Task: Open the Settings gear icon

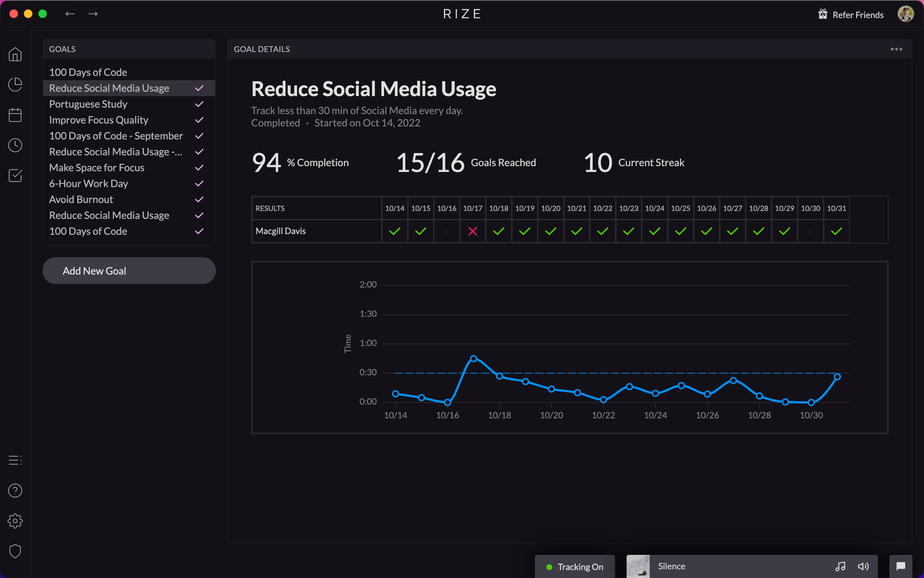Action: coord(15,521)
